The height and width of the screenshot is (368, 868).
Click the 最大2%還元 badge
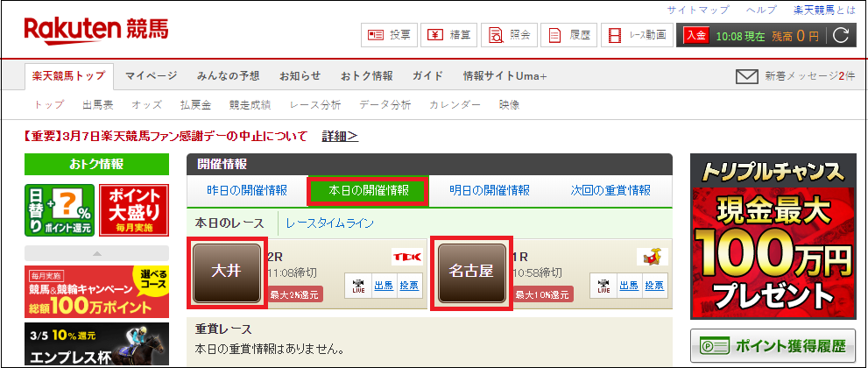pos(295,295)
